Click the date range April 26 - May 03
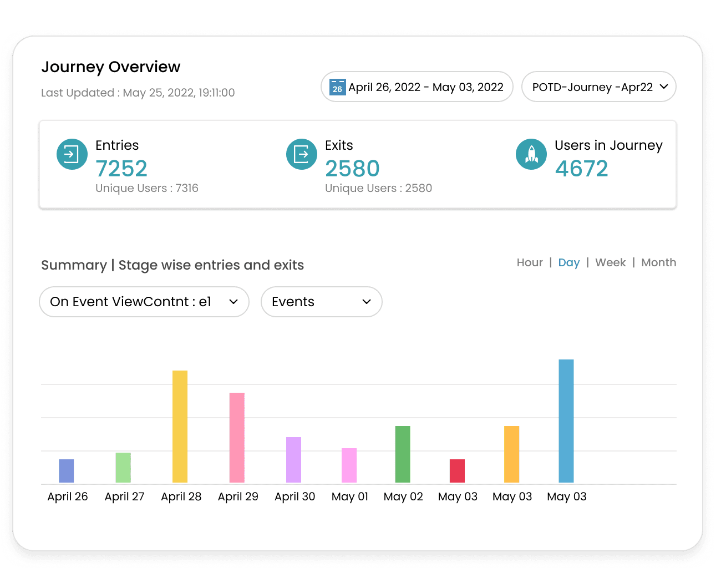 click(x=427, y=87)
